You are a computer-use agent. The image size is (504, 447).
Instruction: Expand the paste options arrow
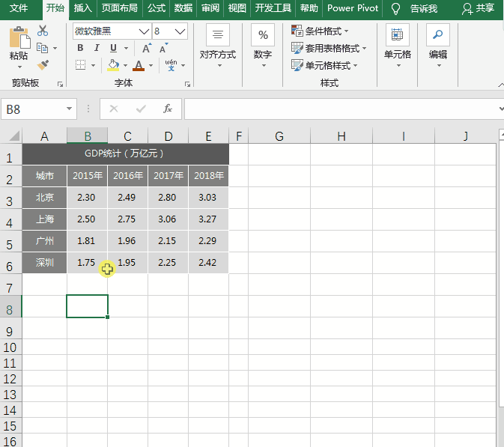19,67
